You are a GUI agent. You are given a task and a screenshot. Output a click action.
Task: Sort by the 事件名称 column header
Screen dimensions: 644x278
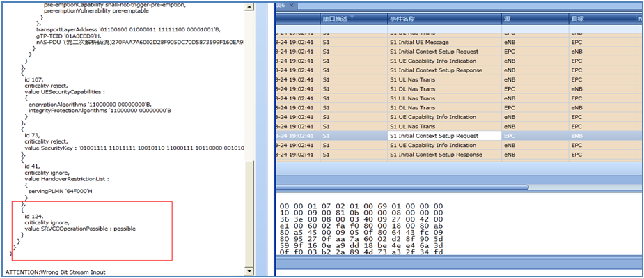tap(444, 19)
